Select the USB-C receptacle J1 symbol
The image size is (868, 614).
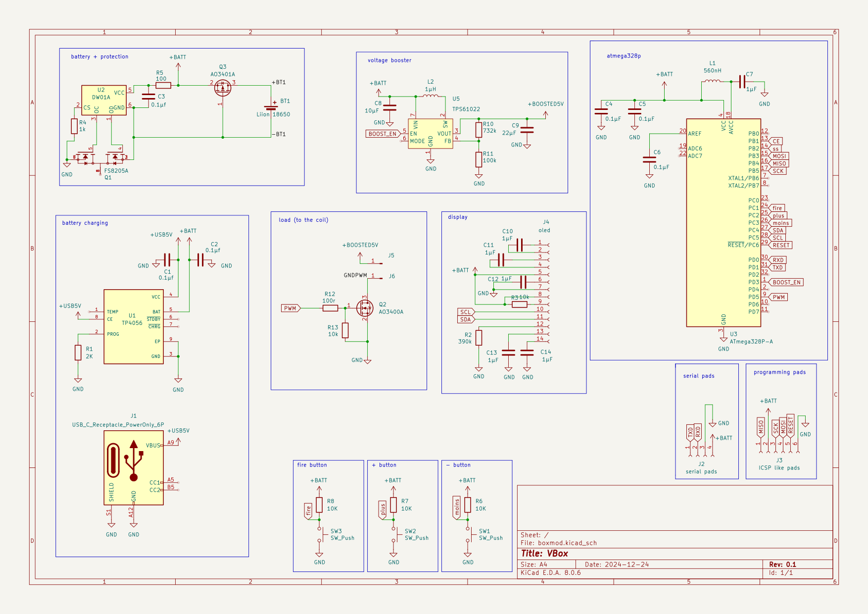point(134,468)
